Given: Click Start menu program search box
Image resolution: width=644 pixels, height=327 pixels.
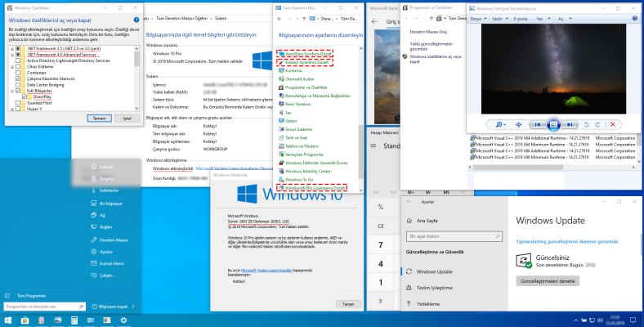Looking at the screenshot, I should point(44,307).
